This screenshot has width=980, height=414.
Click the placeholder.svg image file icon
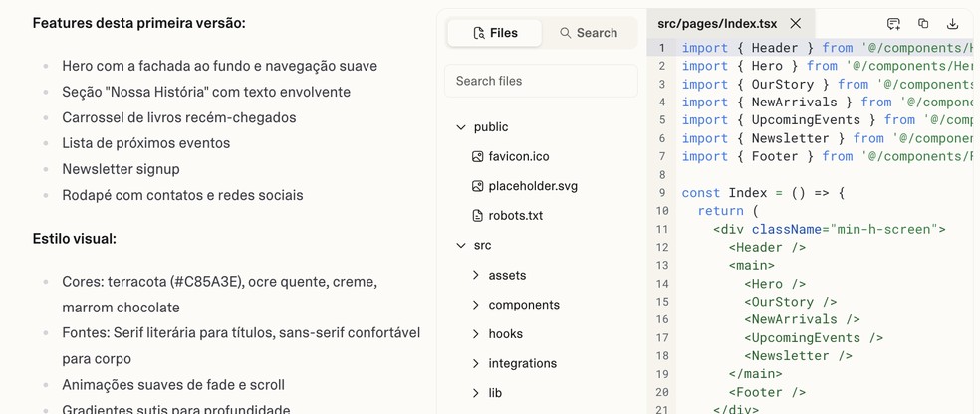tap(477, 186)
